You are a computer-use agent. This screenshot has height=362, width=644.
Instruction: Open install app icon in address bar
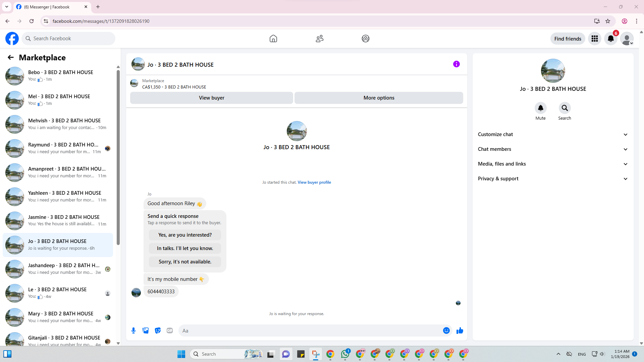pyautogui.click(x=597, y=21)
